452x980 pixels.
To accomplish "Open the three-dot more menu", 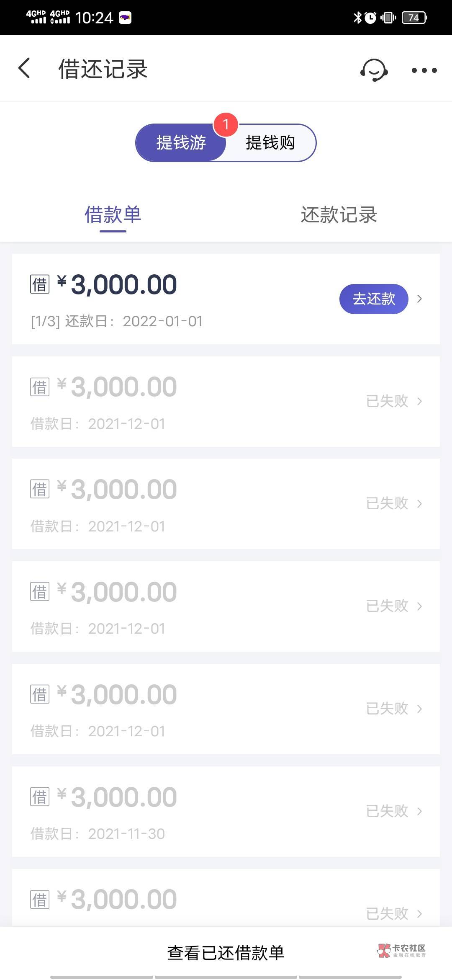I will pyautogui.click(x=424, y=70).
